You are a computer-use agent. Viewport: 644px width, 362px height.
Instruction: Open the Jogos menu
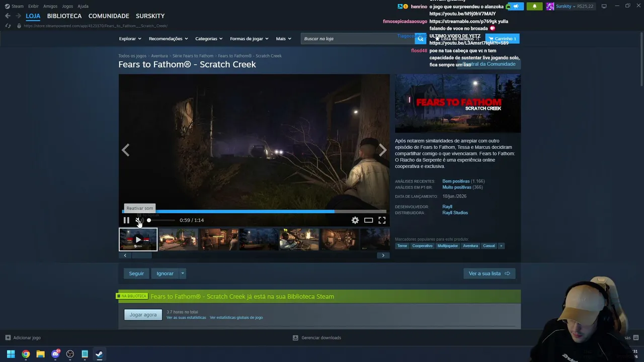click(x=67, y=6)
